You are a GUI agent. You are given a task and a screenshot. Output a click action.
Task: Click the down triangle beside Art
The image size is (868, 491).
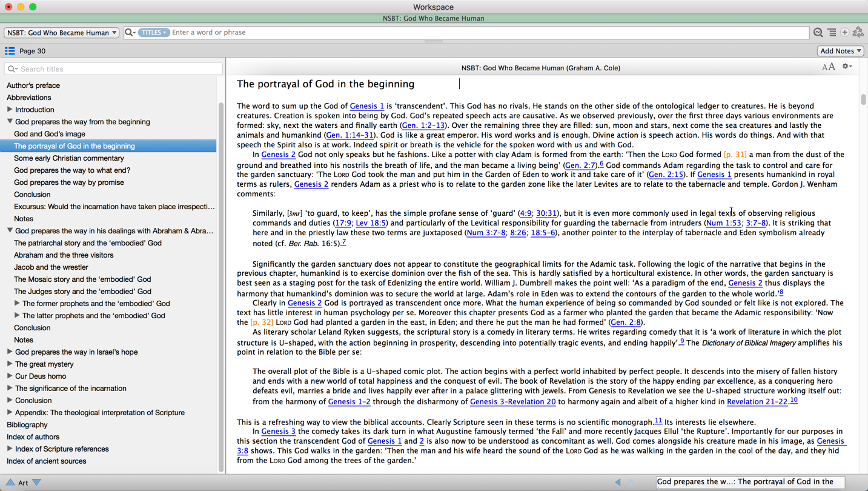tap(37, 483)
